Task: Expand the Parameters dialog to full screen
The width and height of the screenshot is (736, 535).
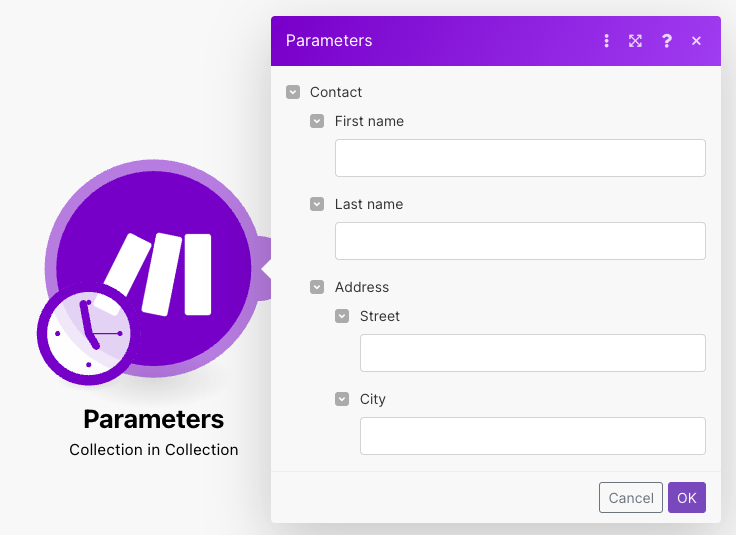Action: 635,41
